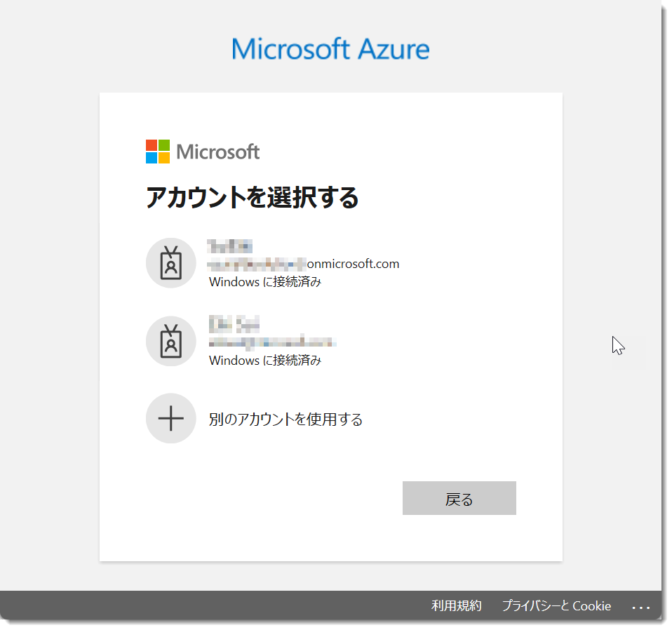Click the badge icon of the onmicrosoft.com account
Screen dimensions: 672x630
coord(171,263)
